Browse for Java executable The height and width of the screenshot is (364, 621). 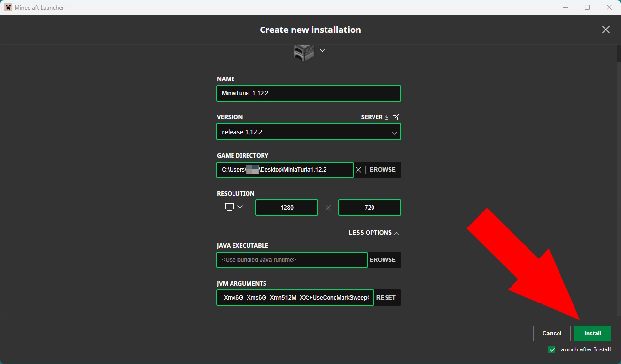(x=383, y=260)
